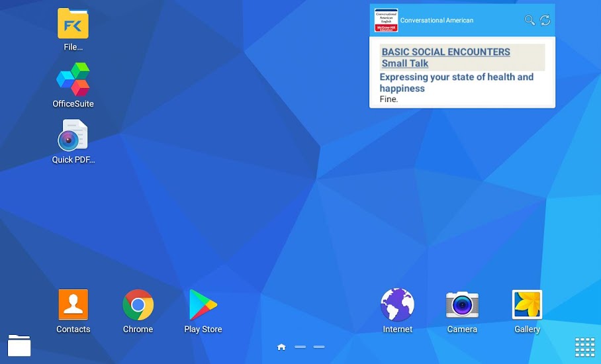Screen dimensions: 601x364
Task: Open the File Commander app
Action: [x=73, y=24]
